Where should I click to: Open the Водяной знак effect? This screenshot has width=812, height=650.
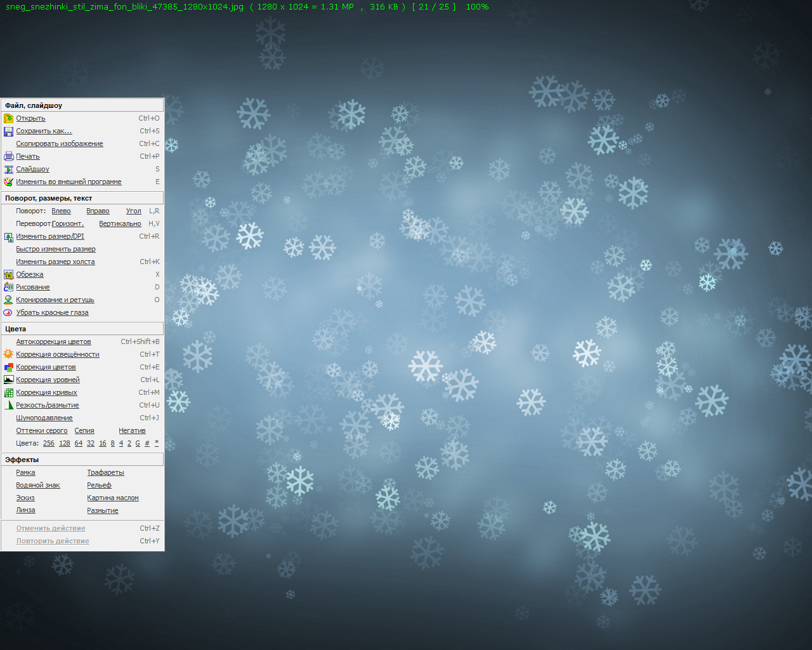[38, 486]
